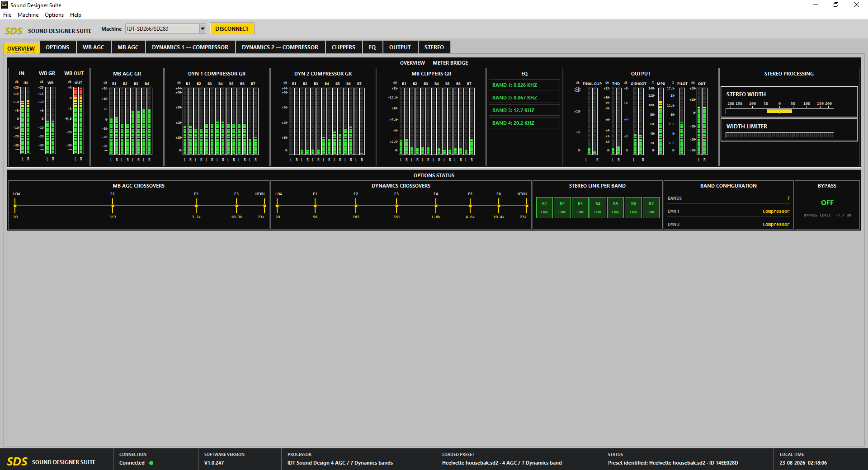Click the software version V1.0.247 text

(x=214, y=463)
